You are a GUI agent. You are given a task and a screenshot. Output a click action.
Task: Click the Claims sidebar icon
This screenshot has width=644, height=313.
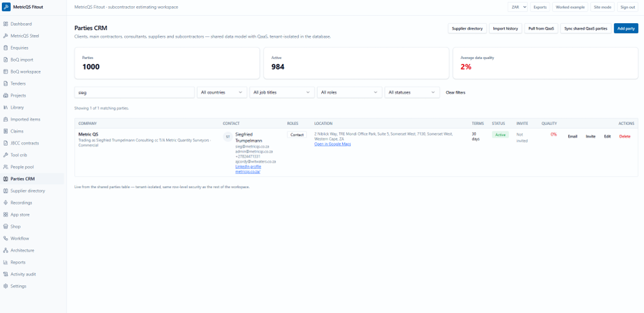point(6,131)
